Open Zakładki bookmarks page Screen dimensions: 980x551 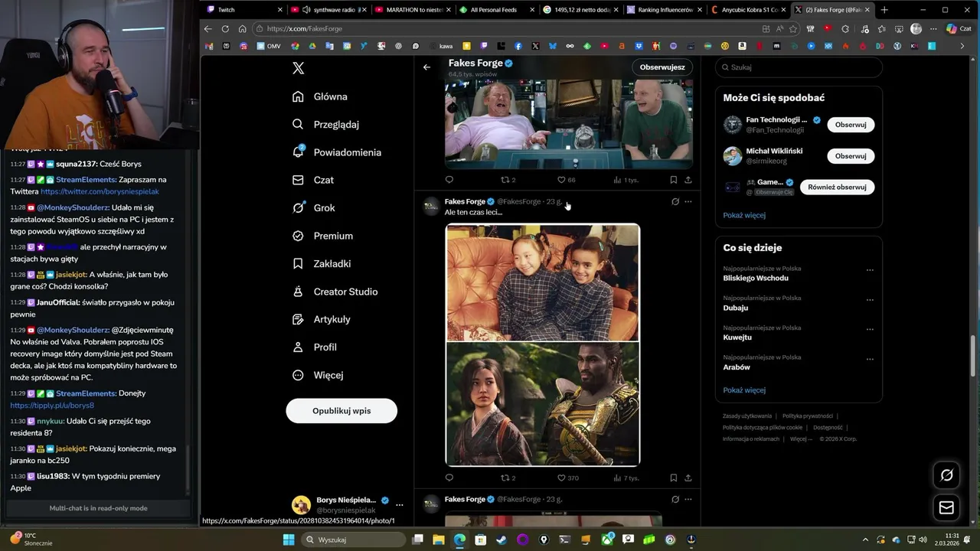322,263
